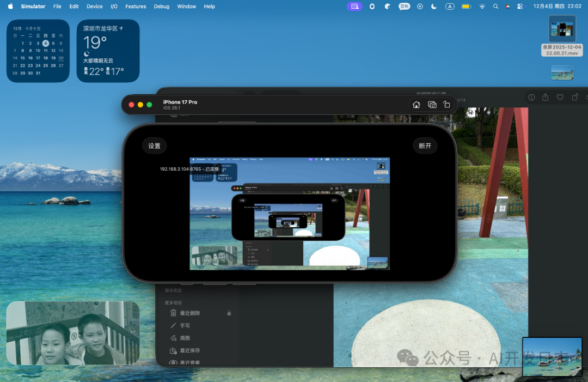The height and width of the screenshot is (382, 588).
Task: Open the I/O menu
Action: pos(114,7)
